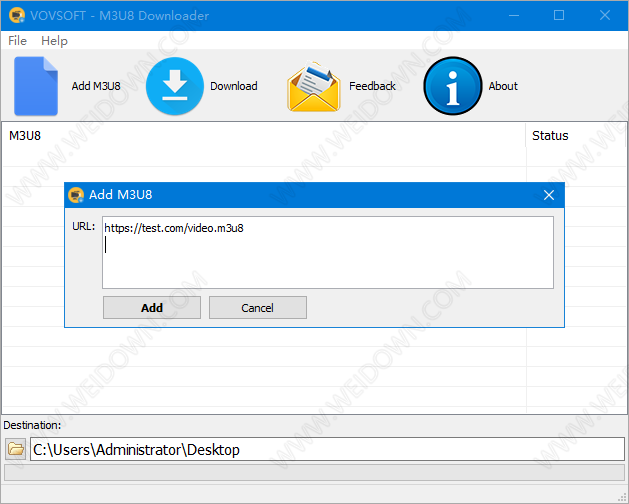Image resolution: width=629 pixels, height=504 pixels.
Task: Confirm with the Add button
Action: point(152,308)
